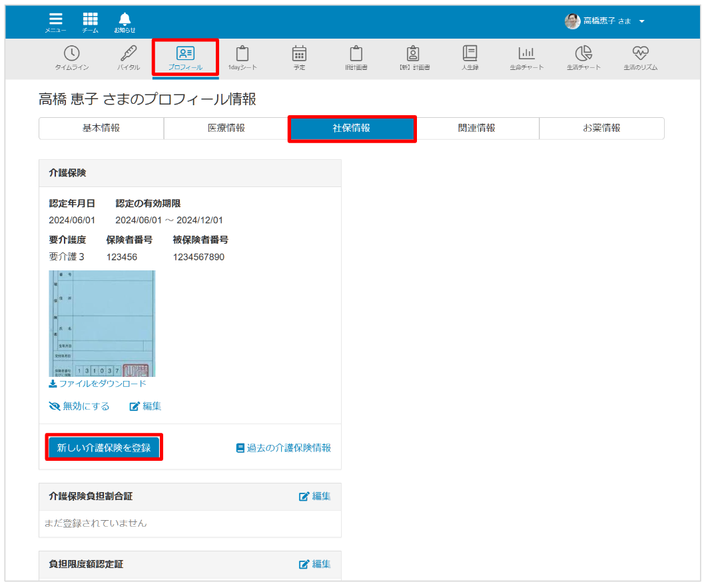Switch to the 基本情報 tab

[101, 129]
